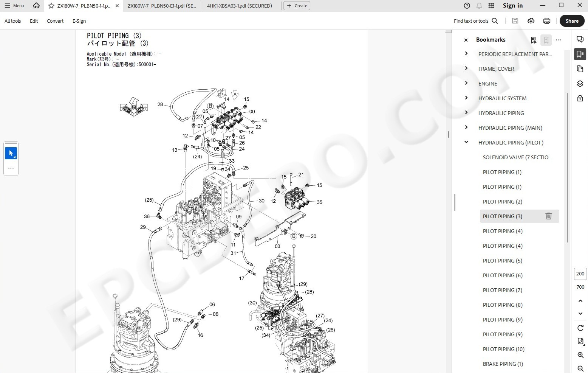Screen dimensions: 588x373
Task: Click the Share button
Action: (572, 21)
